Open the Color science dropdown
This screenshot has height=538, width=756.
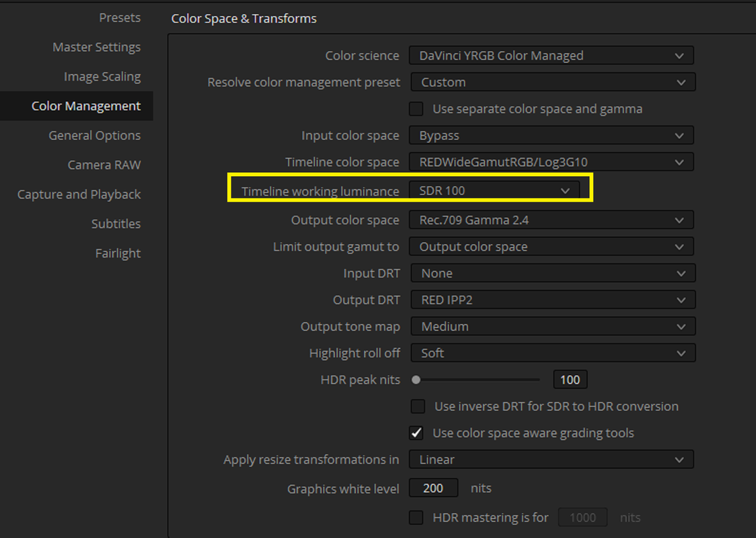tap(551, 55)
